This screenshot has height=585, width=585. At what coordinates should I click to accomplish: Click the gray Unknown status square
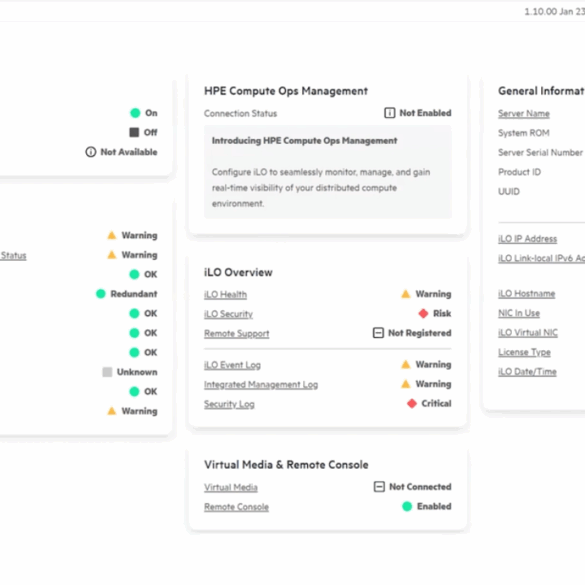[x=107, y=372]
